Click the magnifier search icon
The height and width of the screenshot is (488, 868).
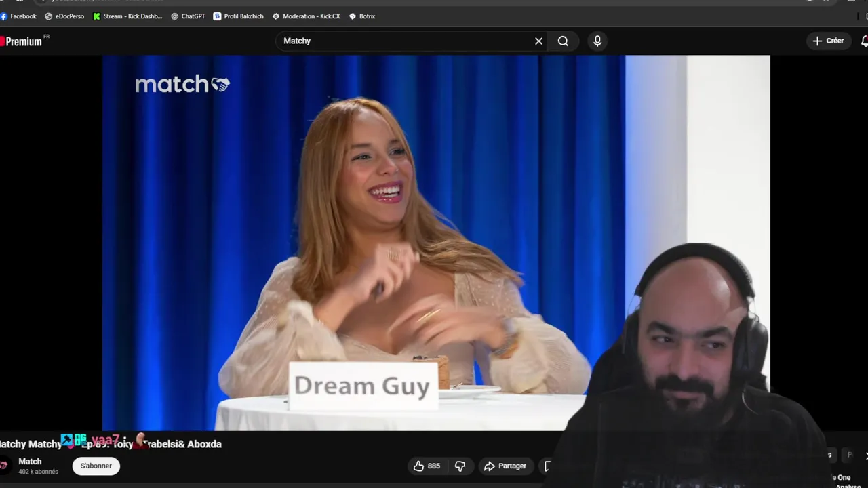pos(563,41)
